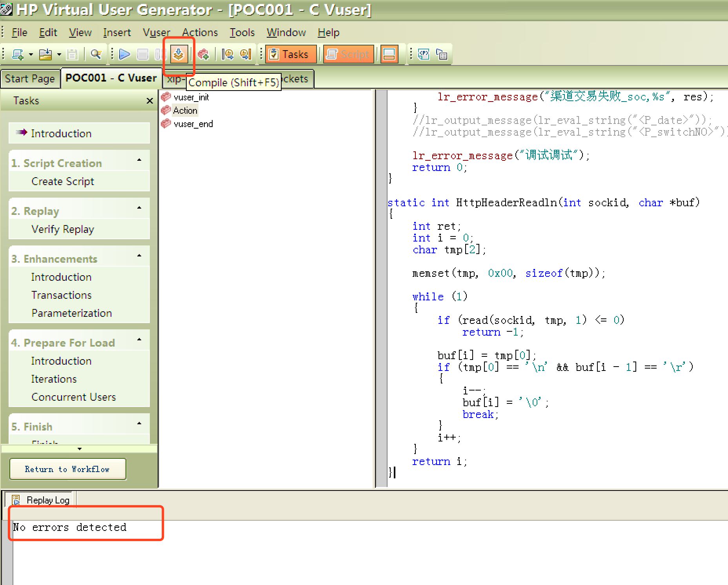Click the parameter <P> toolbar icon

[424, 54]
